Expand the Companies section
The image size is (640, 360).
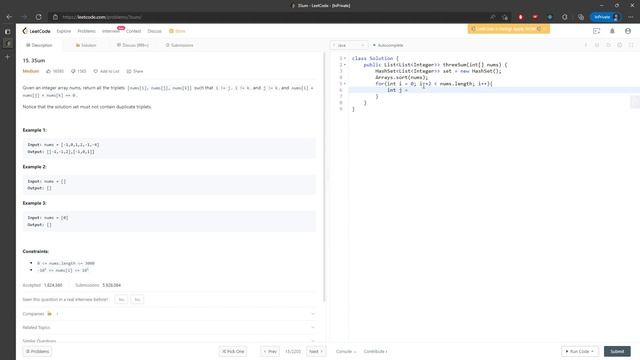coord(169,314)
